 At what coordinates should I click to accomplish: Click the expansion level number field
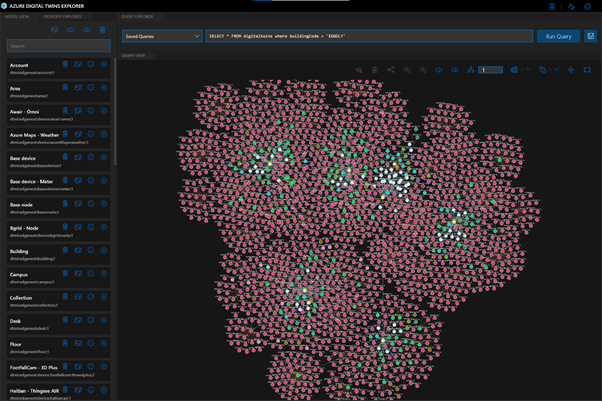491,70
